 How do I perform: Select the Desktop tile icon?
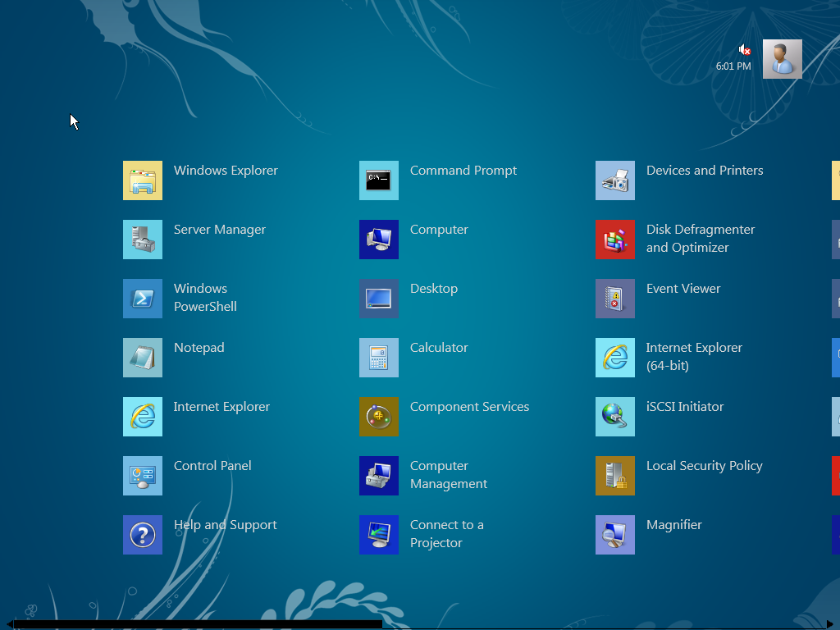(379, 299)
